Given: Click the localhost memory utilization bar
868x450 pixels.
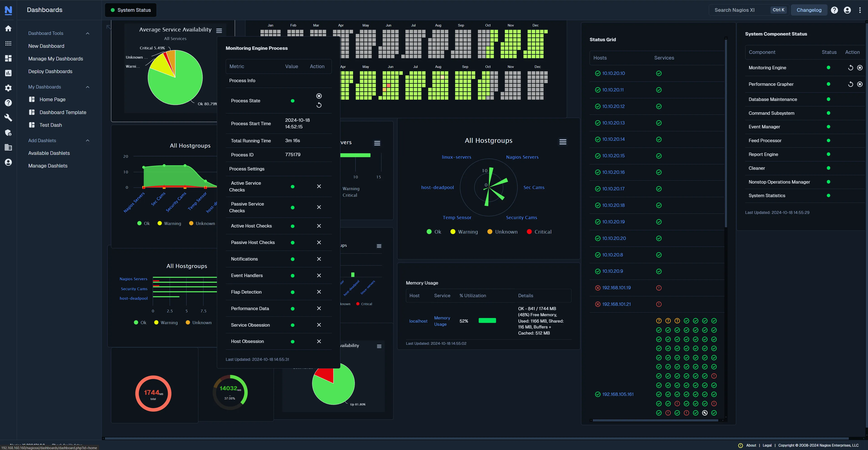Looking at the screenshot, I should (x=487, y=320).
